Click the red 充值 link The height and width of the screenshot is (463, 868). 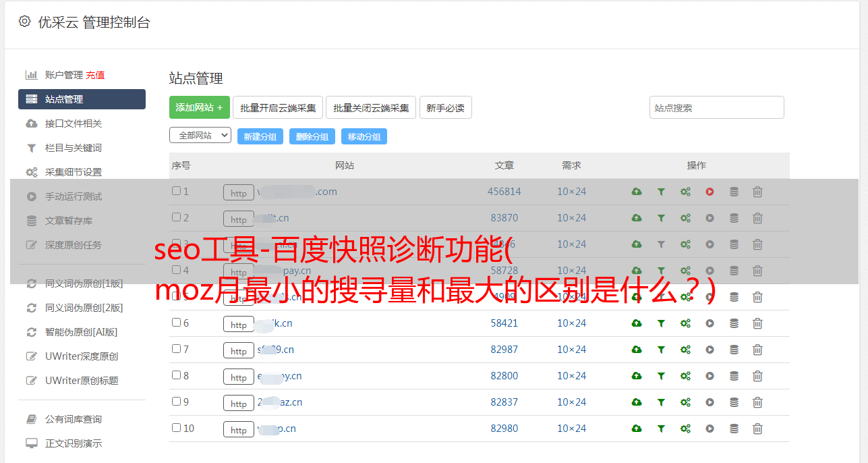coord(95,75)
